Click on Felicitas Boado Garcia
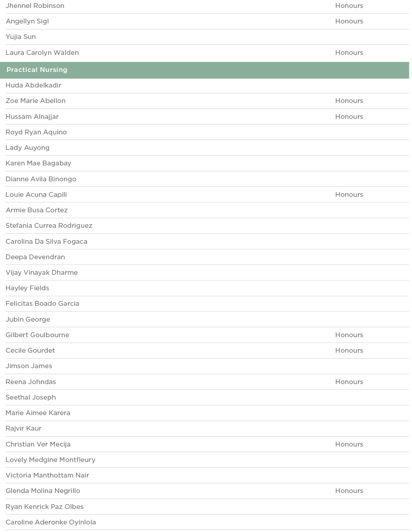This screenshot has width=412, height=532. click(x=42, y=304)
